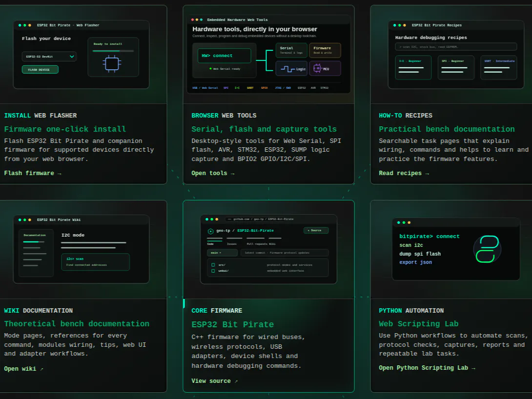Click the BROWSER WEB TOOLS label
Image resolution: width=532 pixels, height=399 pixels.
[224, 116]
